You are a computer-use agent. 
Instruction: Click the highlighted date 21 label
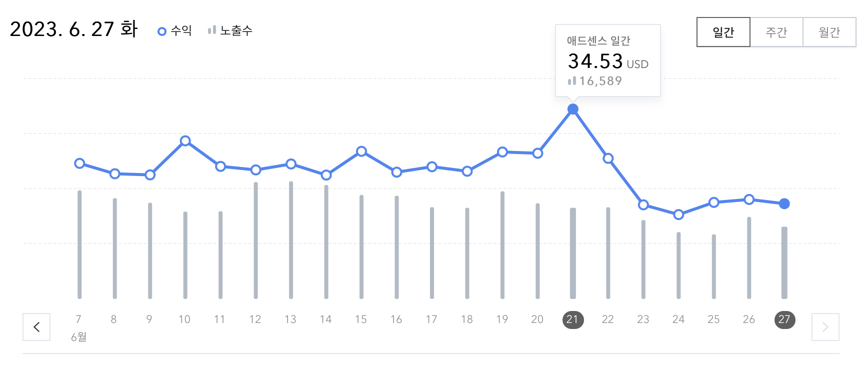coord(572,320)
